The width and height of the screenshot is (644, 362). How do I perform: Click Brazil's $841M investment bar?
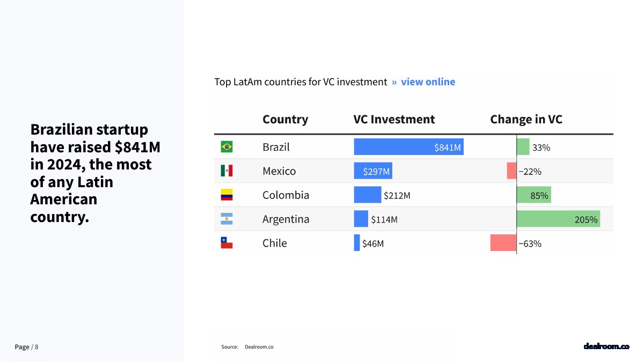click(x=408, y=147)
